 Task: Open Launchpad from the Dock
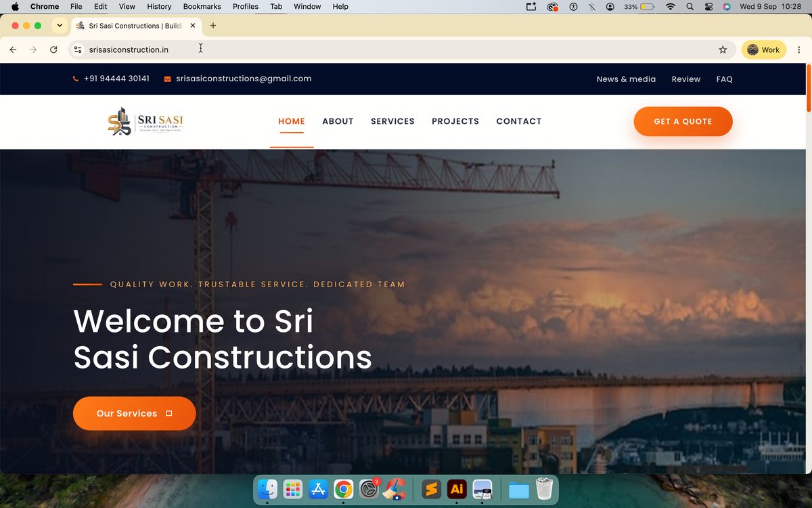293,488
